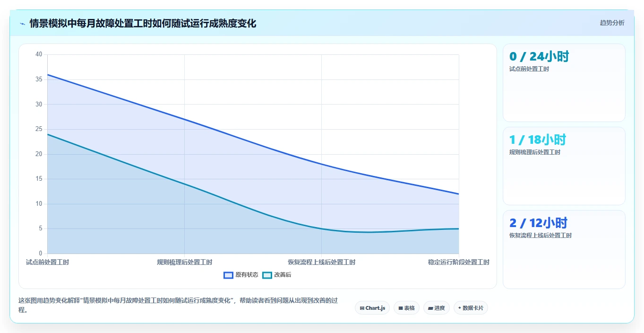This screenshot has width=644, height=333.
Task: Select the 表格 tag
Action: pyautogui.click(x=406, y=308)
